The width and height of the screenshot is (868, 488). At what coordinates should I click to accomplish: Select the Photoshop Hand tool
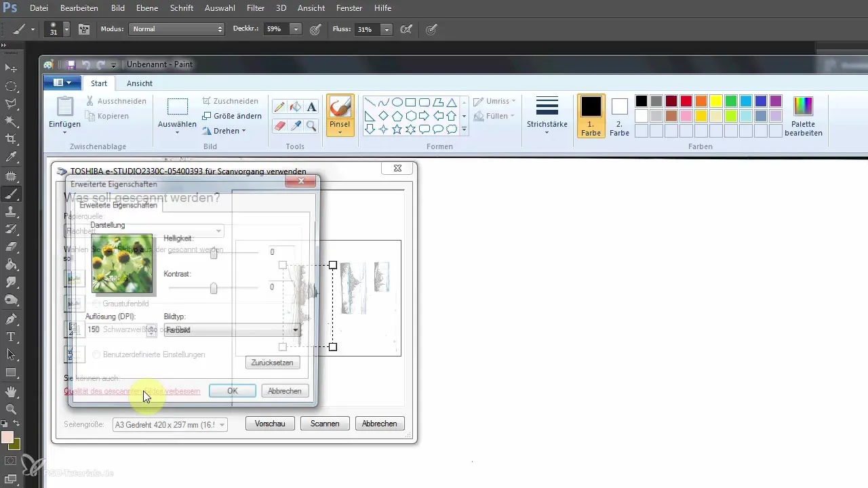(x=11, y=392)
